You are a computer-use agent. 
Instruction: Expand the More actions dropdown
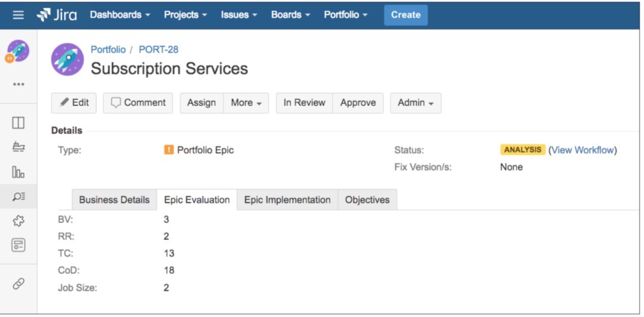[x=246, y=103]
